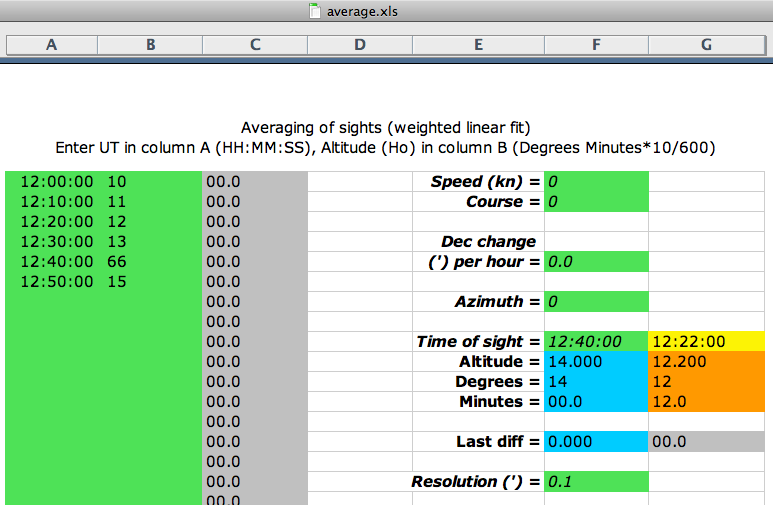Select column G header
Image resolution: width=773 pixels, height=505 pixels.
(706, 45)
